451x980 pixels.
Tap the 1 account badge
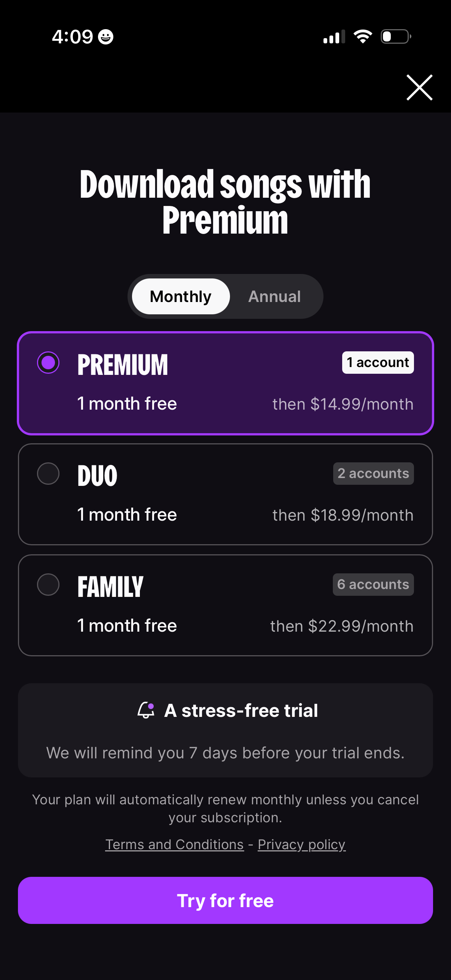click(378, 363)
